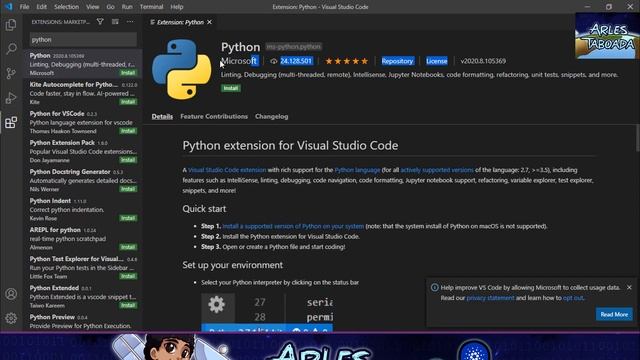Click the install count 24,128,501
Image resolution: width=640 pixels, height=360 pixels.
296,61
